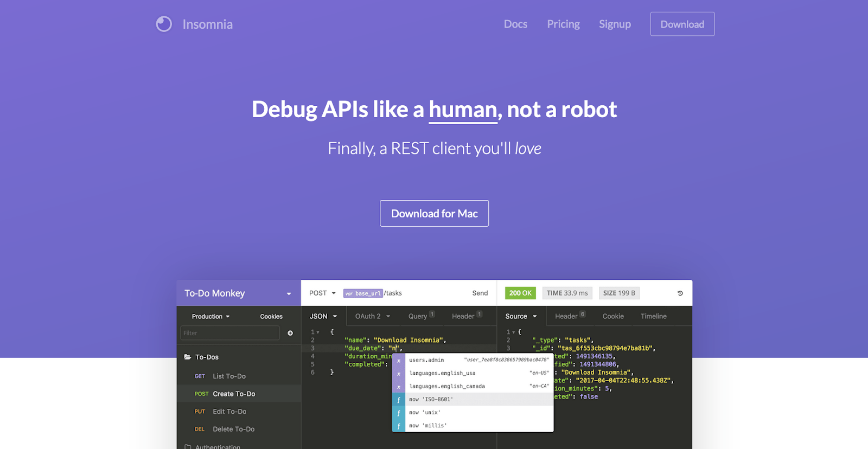Switch to the Timeline tab
This screenshot has height=449, width=868.
653,316
